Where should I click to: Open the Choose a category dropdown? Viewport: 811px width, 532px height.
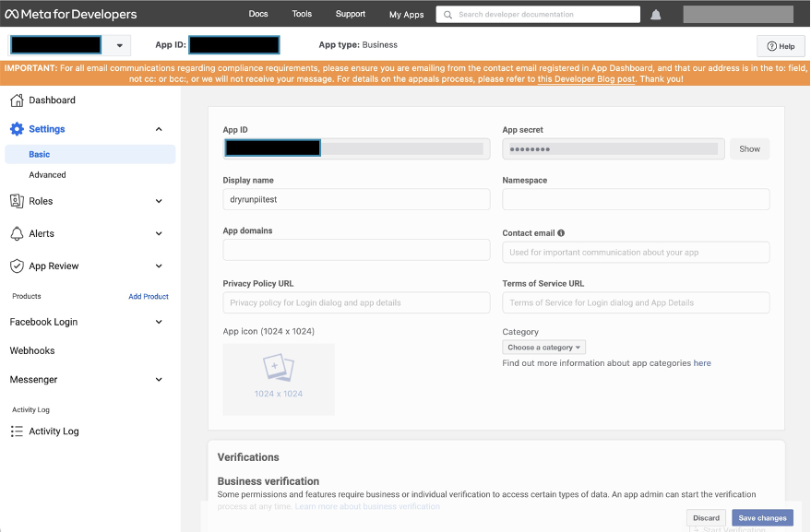[543, 348]
